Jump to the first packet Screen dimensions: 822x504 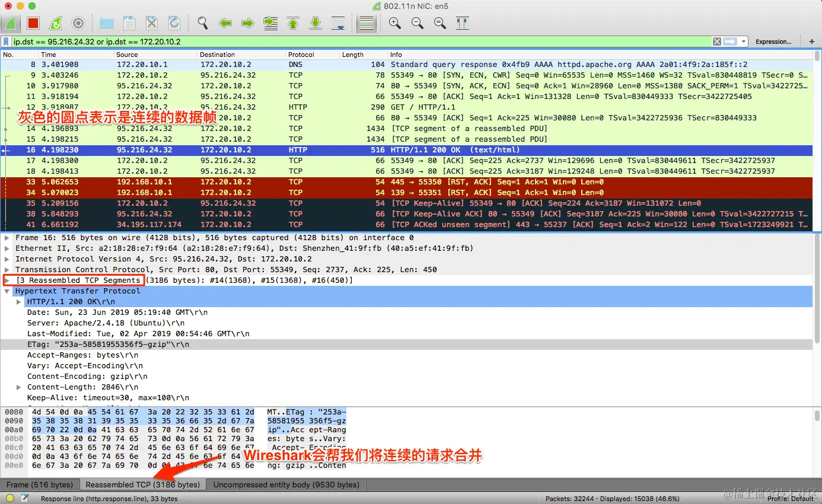(x=293, y=23)
